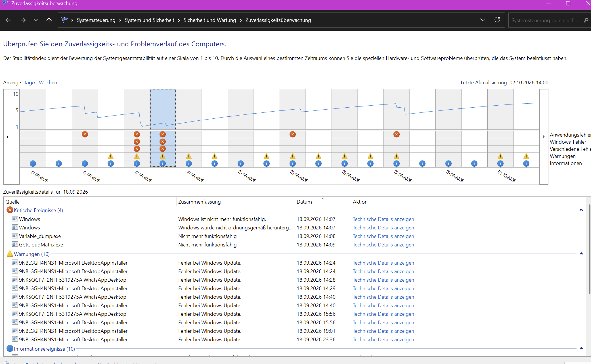Select the application error icon on 23.09.2026

pos(293,134)
